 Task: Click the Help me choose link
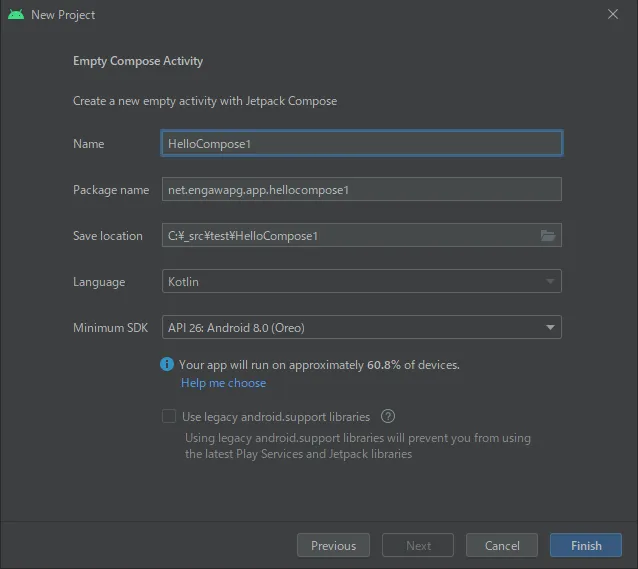click(x=223, y=383)
